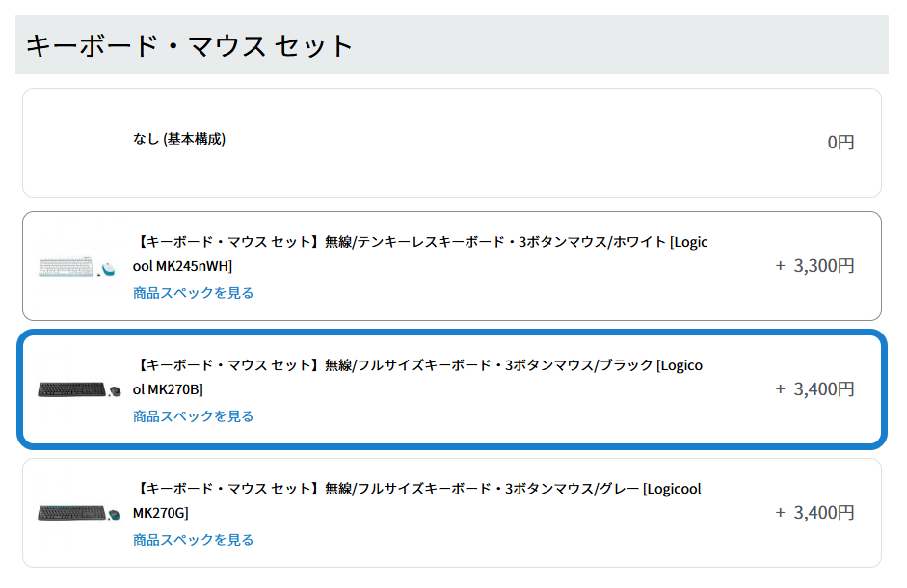Click the + 3,300円 price label
The height and width of the screenshot is (588, 907).
[x=814, y=266]
